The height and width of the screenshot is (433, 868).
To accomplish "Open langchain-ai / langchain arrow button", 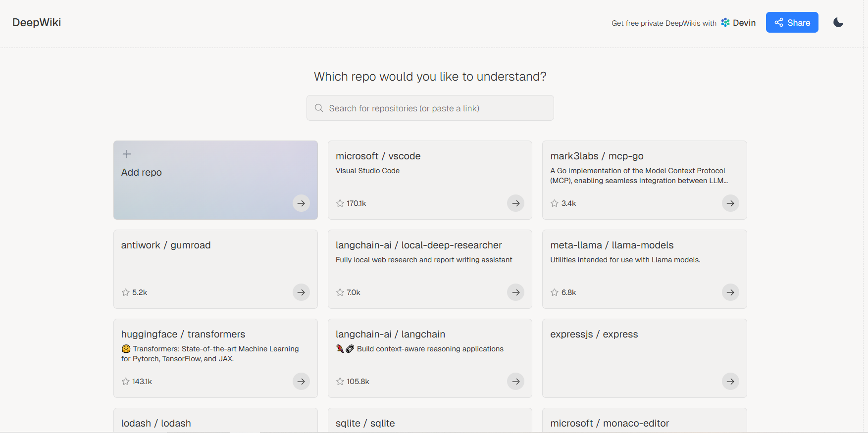I will [x=515, y=382].
